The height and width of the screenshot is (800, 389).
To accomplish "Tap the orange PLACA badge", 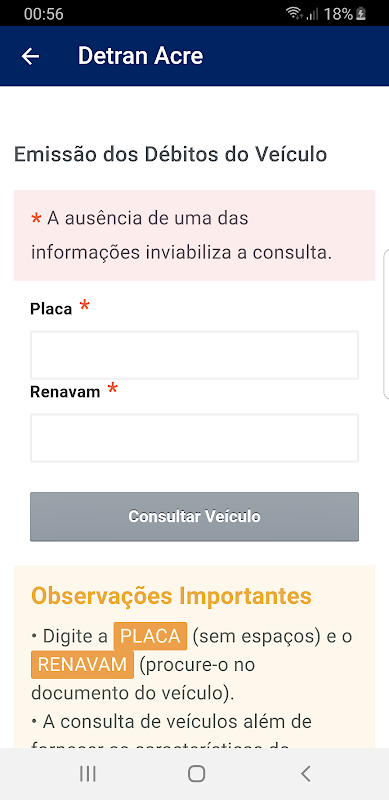I will (x=150, y=636).
